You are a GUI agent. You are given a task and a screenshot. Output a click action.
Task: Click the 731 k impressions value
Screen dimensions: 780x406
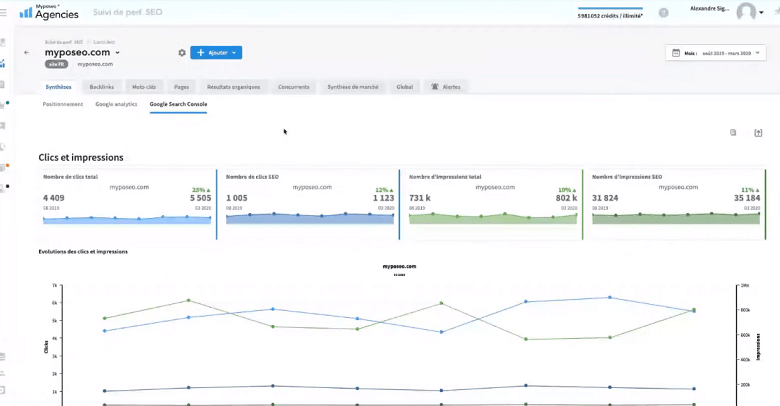pos(420,198)
